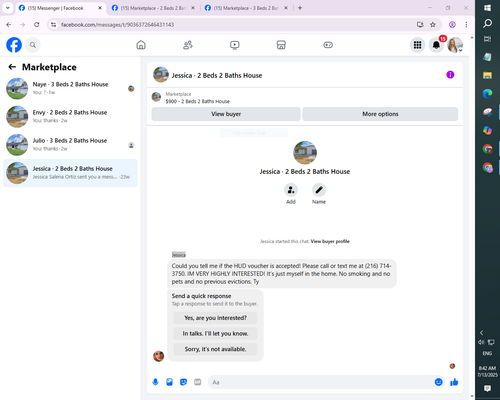Attach a photo file icon
This screenshot has height=400, width=500.
[169, 382]
